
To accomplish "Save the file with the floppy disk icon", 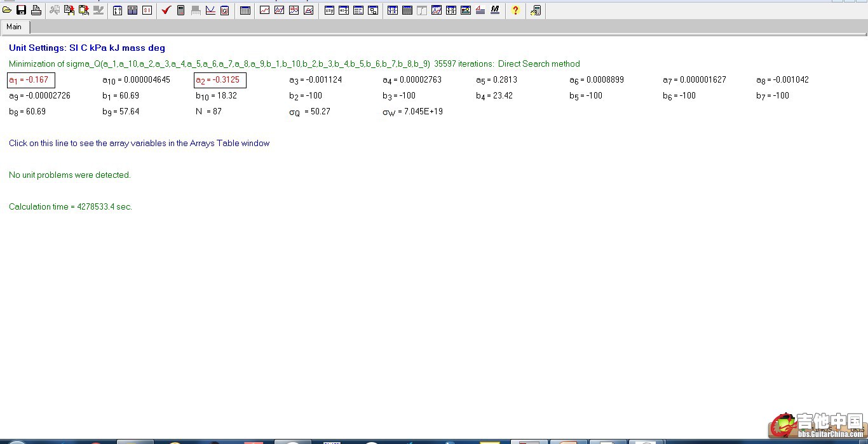I will (x=21, y=10).
